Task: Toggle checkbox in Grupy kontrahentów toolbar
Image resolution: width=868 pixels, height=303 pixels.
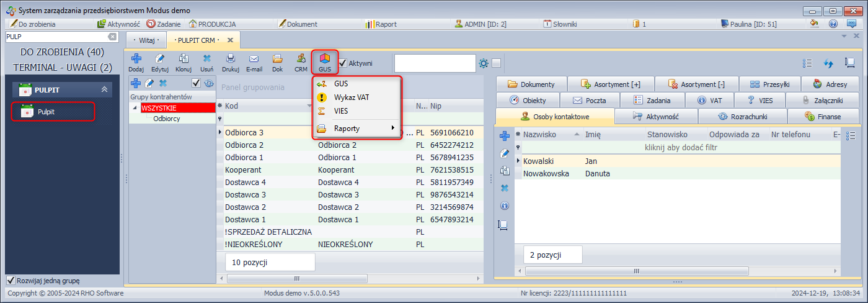Action: coord(196,83)
